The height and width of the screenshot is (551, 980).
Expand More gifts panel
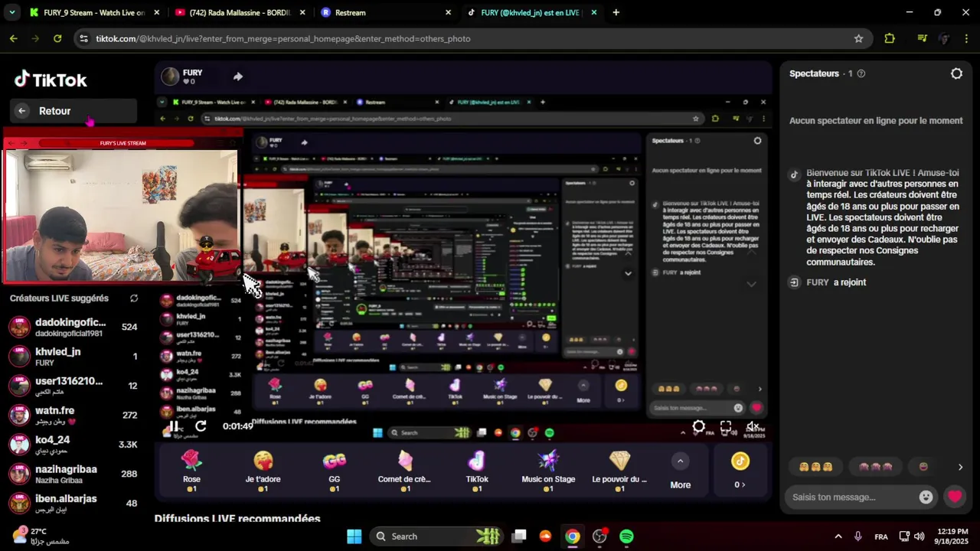click(680, 469)
